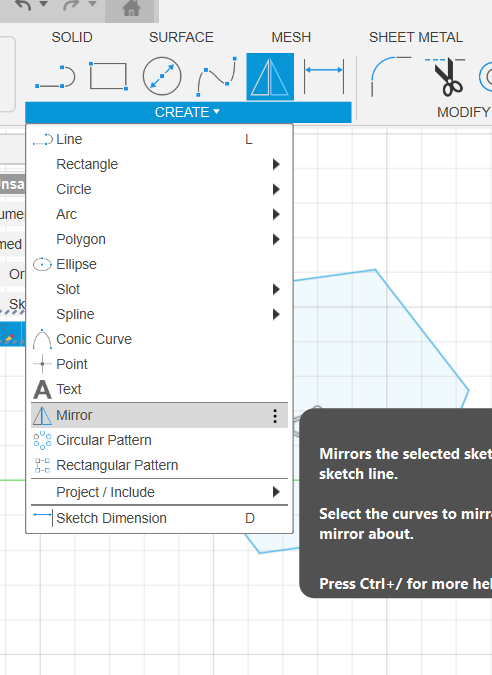This screenshot has width=492, height=675.
Task: Go to the Home icon button
Action: coord(131,8)
